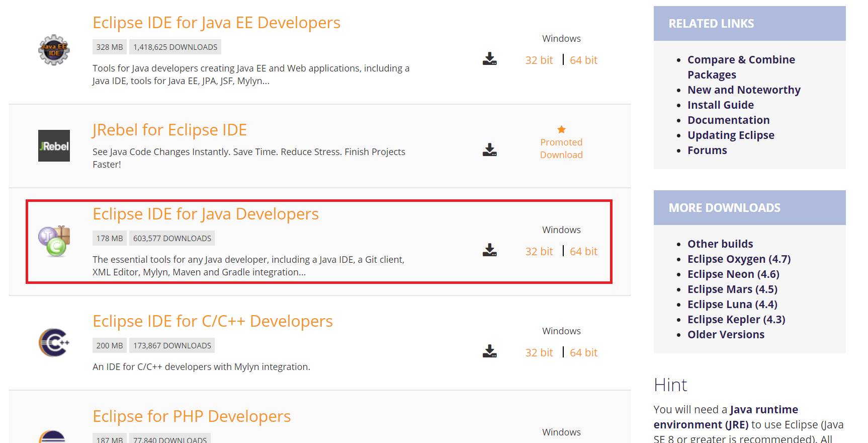Click the JRebel description text

click(x=249, y=158)
